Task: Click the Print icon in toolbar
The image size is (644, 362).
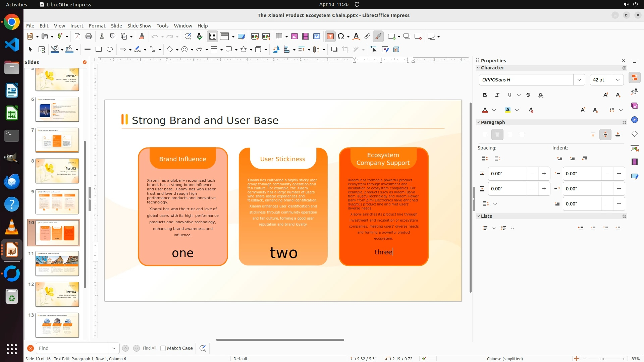Action: click(89, 37)
